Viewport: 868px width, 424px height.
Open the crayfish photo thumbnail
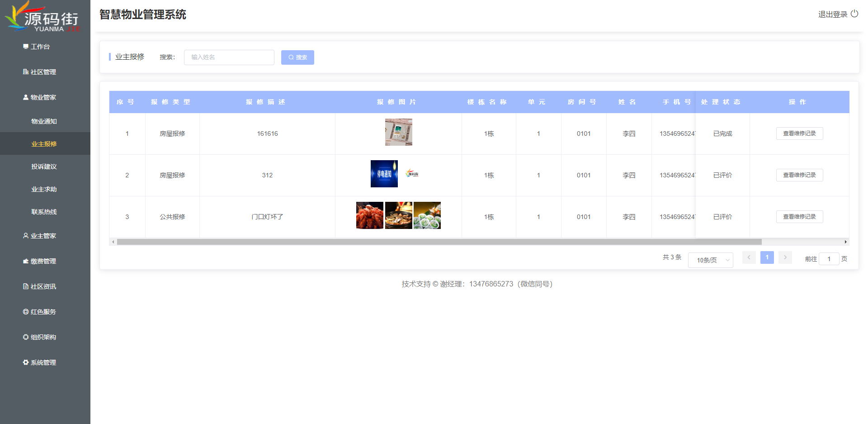[369, 215]
